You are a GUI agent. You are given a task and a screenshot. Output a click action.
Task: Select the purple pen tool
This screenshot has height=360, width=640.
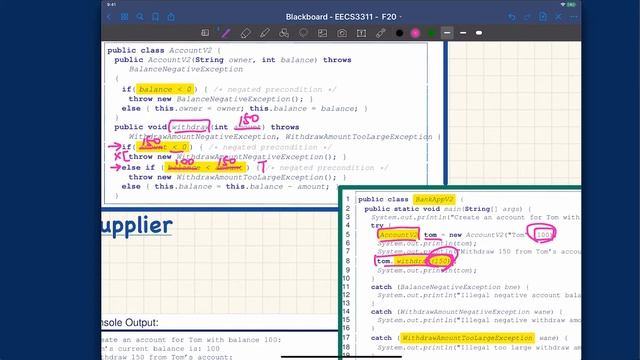(225, 33)
